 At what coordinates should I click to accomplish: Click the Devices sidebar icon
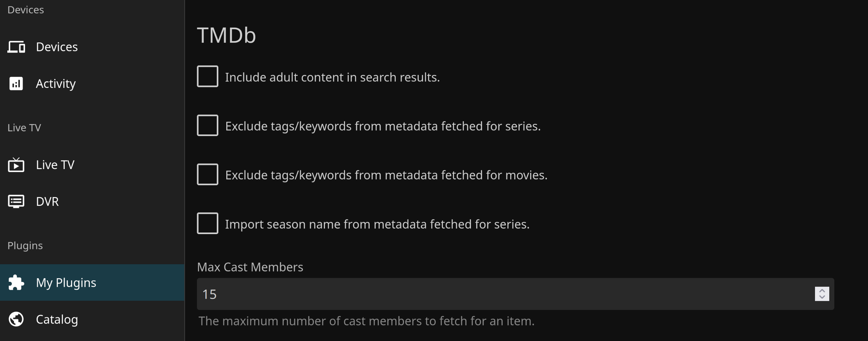pyautogui.click(x=16, y=47)
